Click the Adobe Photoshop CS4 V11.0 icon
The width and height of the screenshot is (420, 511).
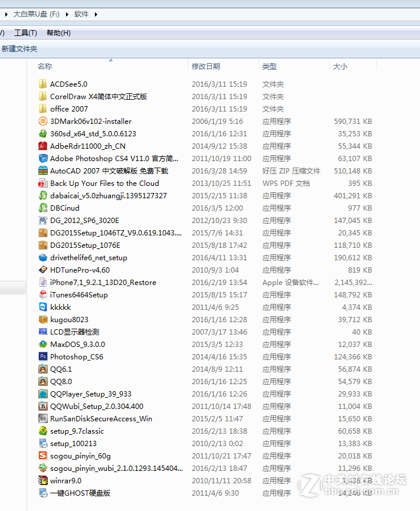[x=42, y=158]
